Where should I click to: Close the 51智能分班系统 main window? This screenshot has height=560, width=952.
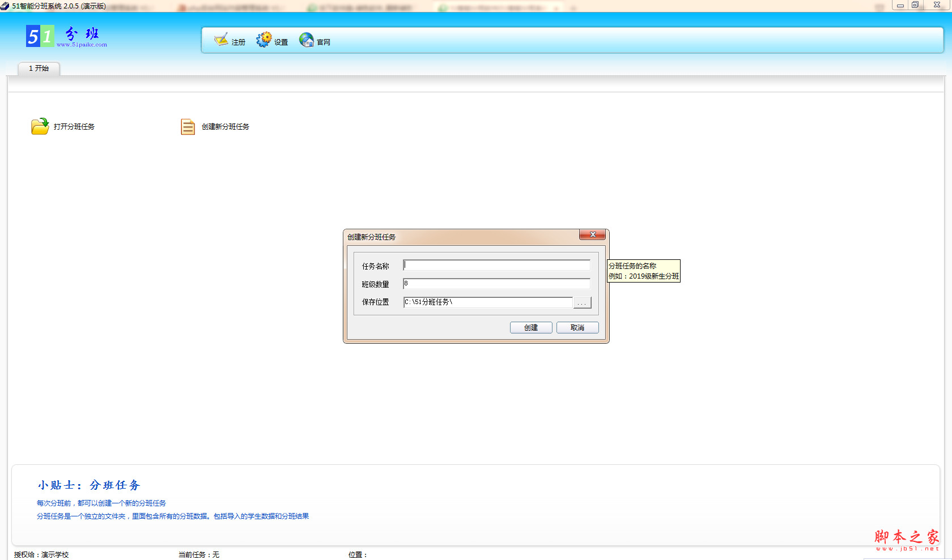[937, 5]
